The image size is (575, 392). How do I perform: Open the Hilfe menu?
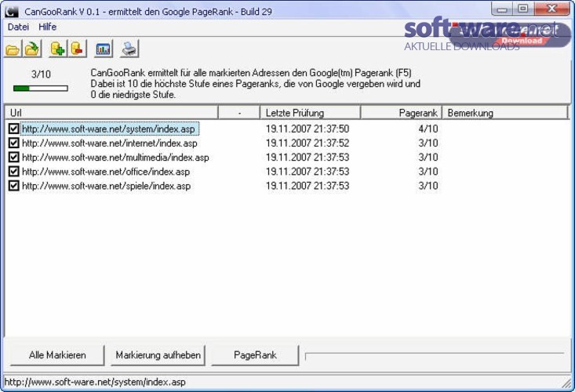47,27
